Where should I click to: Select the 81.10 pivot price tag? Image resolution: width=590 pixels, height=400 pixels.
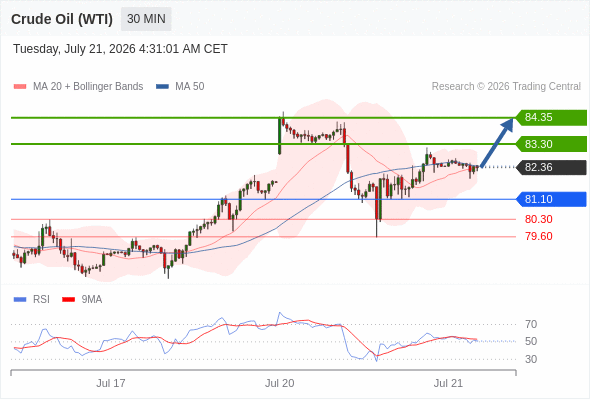coord(551,199)
